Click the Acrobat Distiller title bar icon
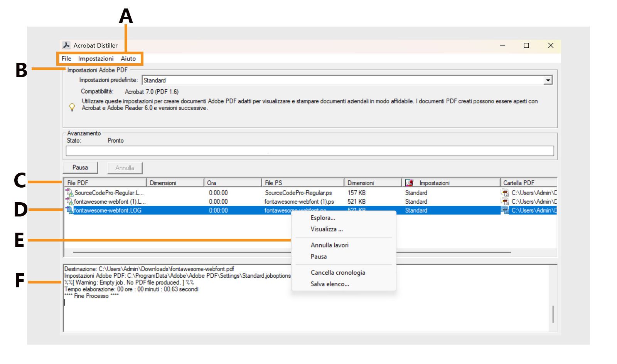Screen dimensions: 617x364 [66, 45]
